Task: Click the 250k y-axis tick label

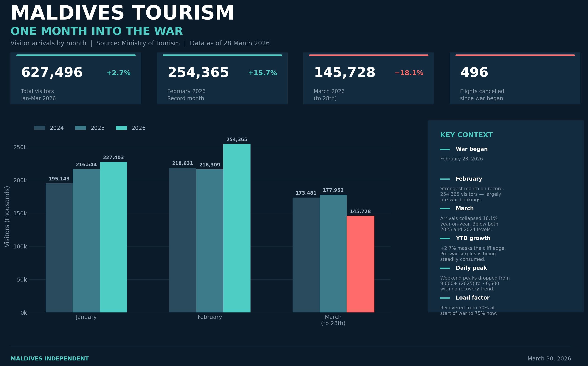Action: (x=20, y=147)
